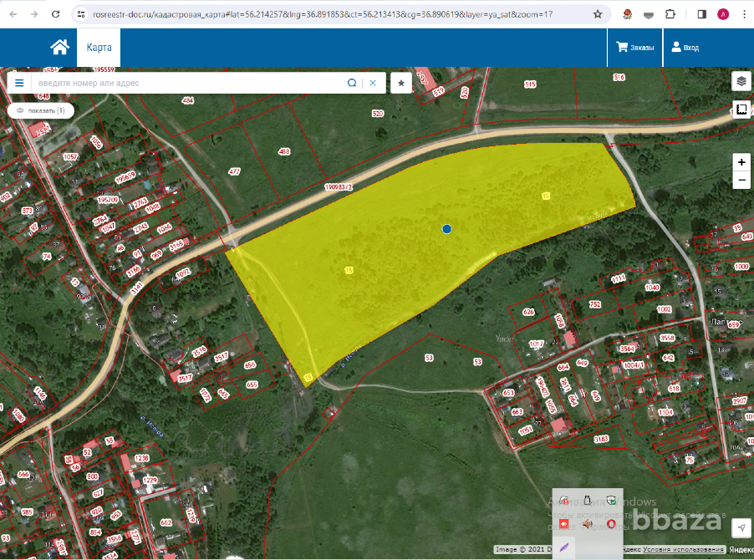Open Заказы cart page
Viewport: 754px width, 560px height.
pos(635,48)
